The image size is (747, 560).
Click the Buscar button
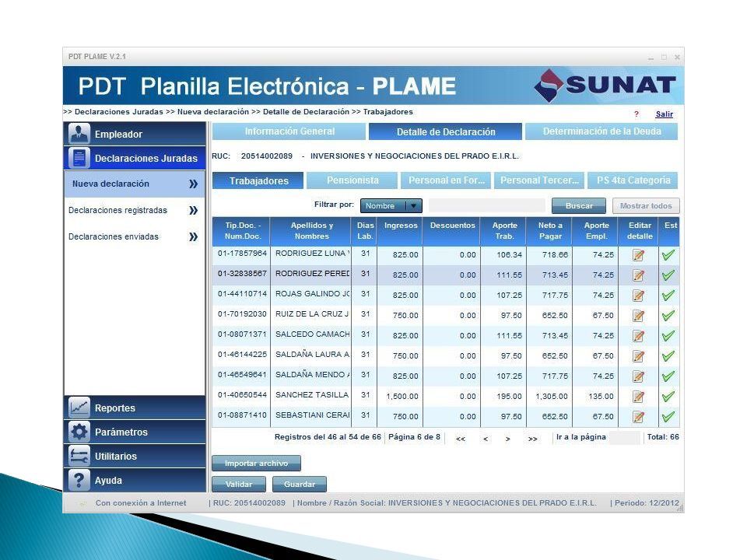[x=579, y=205]
